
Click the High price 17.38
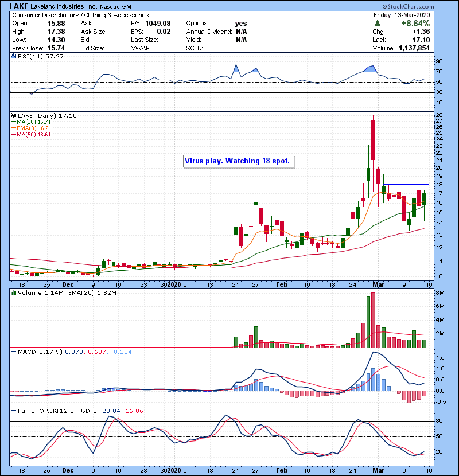click(56, 32)
